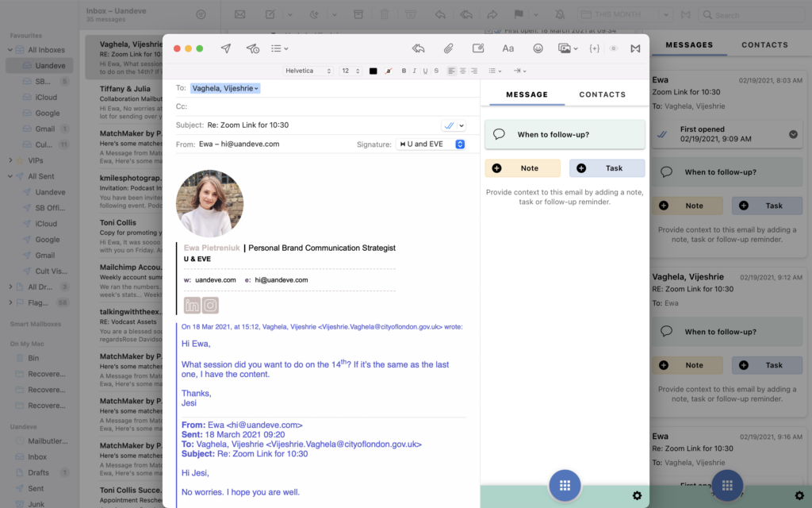Select the Gmail inbox in sidebar
812x508 pixels.
pyautogui.click(x=45, y=129)
